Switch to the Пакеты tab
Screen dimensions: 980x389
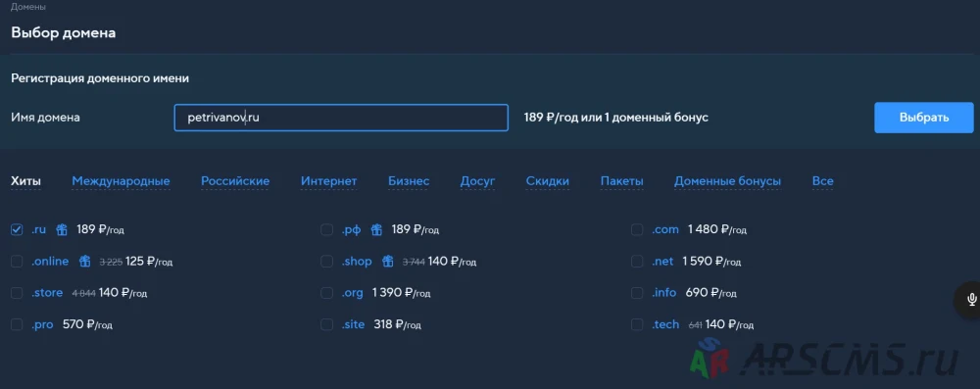click(x=622, y=181)
